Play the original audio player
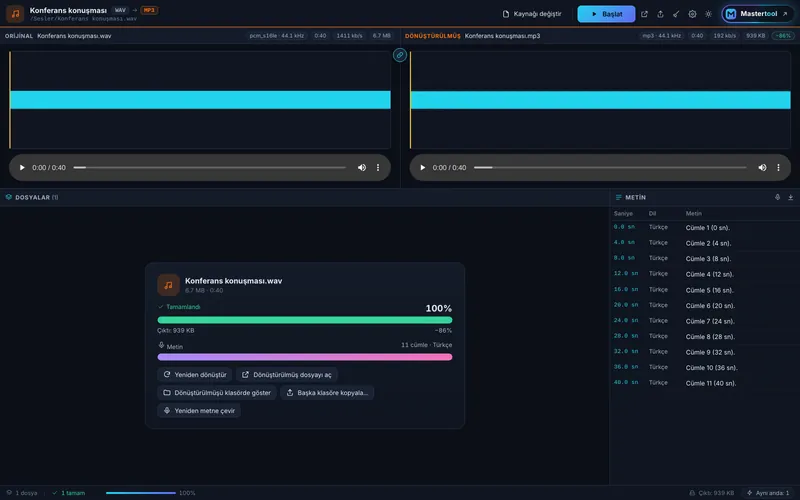Viewport: 800px width, 500px height. [x=22, y=167]
